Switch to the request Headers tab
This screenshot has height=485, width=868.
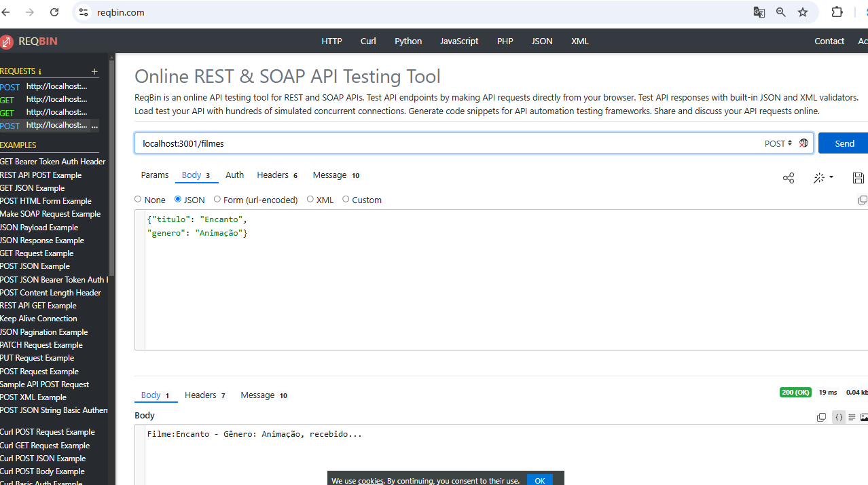tap(276, 175)
